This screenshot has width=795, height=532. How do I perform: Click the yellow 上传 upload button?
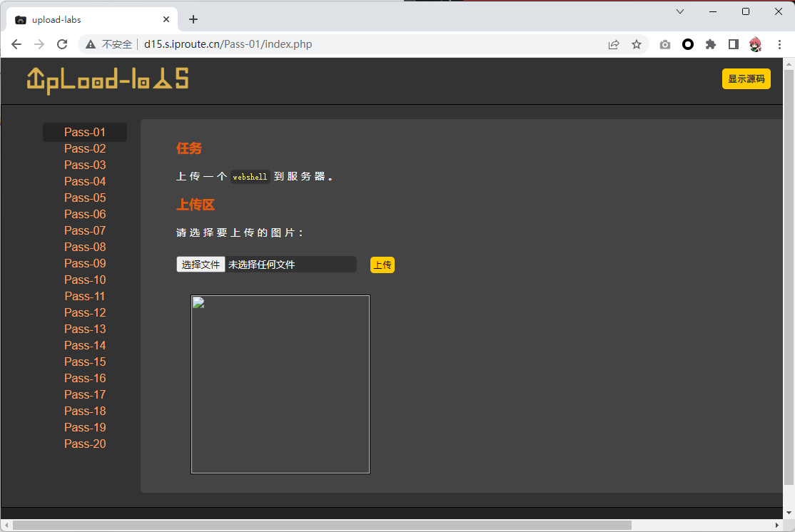click(383, 265)
